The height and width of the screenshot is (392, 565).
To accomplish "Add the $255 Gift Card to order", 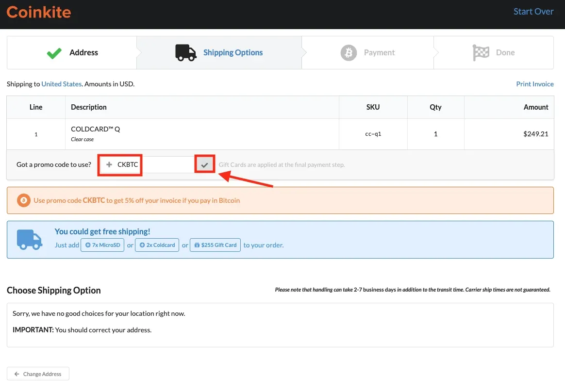I will (215, 245).
